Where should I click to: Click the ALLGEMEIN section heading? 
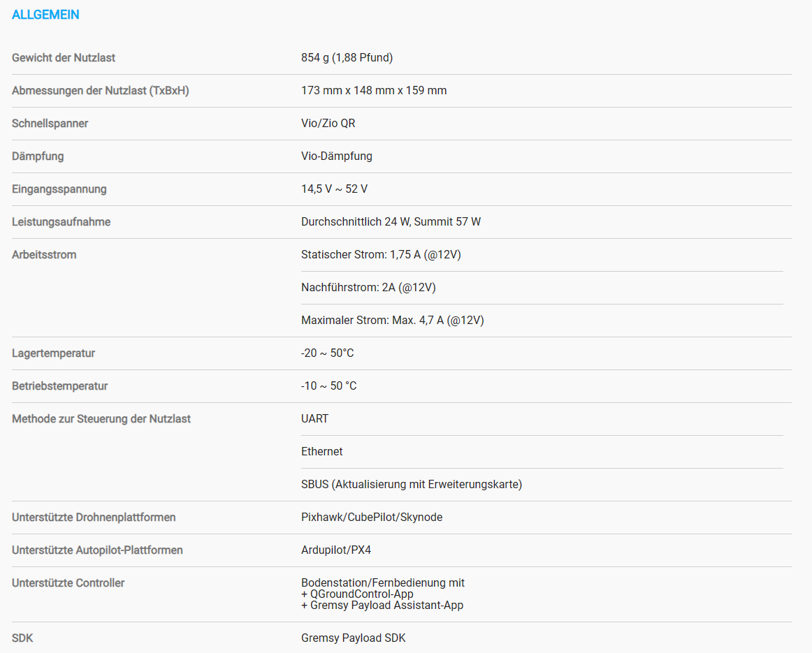(x=45, y=15)
